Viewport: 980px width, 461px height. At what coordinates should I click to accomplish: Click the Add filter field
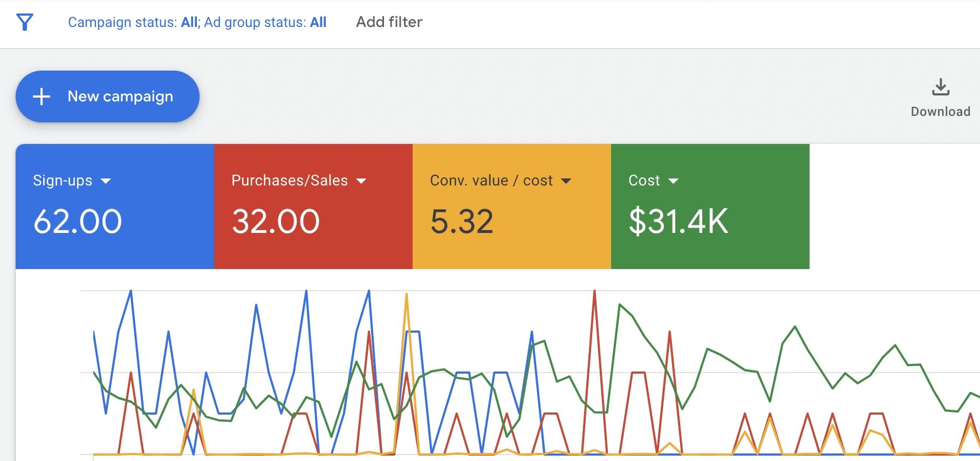click(x=389, y=22)
